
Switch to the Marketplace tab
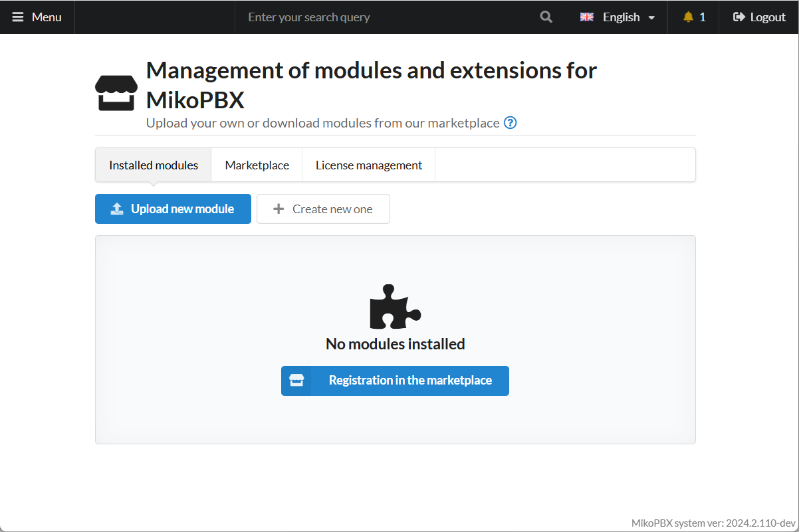[x=257, y=165]
